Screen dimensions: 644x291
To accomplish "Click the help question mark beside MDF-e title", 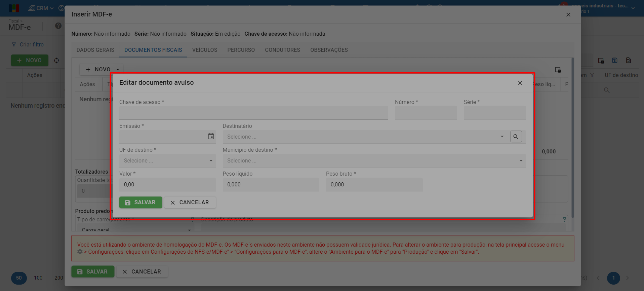I will coord(58,26).
